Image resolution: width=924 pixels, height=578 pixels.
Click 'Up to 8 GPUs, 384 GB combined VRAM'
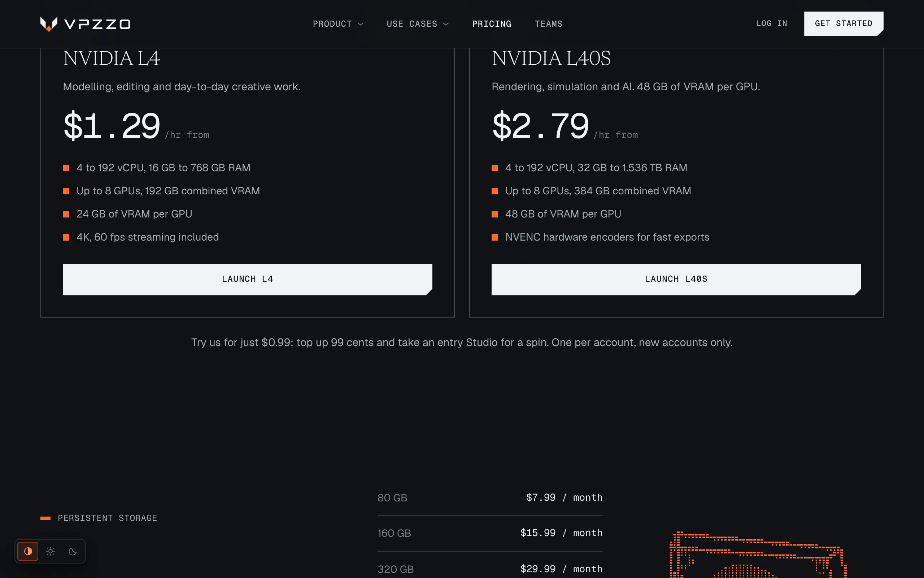(x=598, y=191)
